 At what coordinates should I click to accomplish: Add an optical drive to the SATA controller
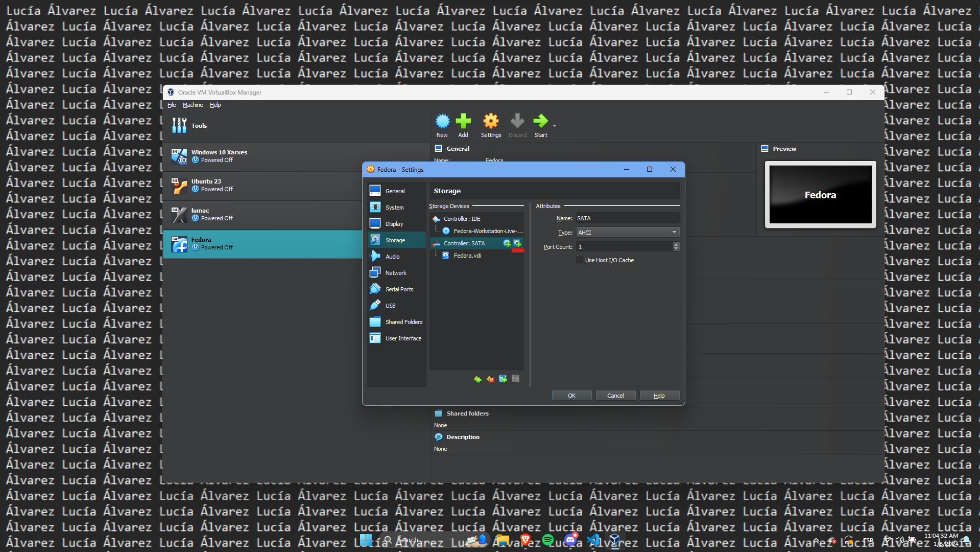pyautogui.click(x=507, y=244)
